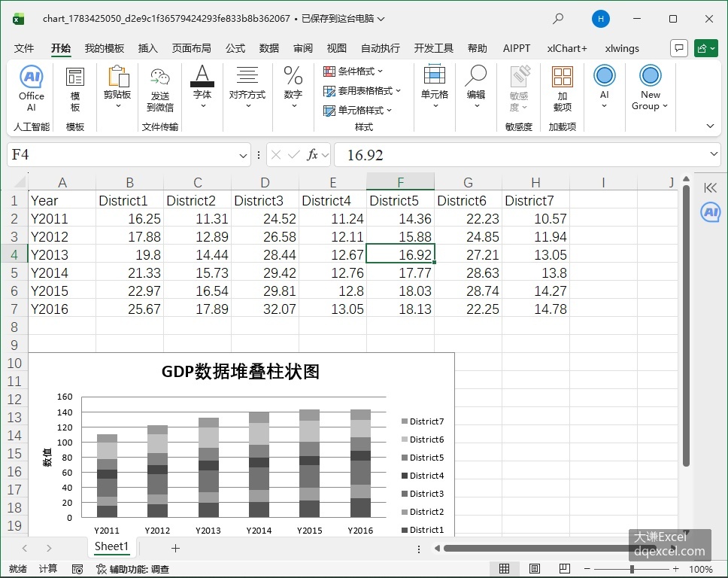Viewport: 728px width, 578px height.
Task: Collapse the side panel with the arrow icon
Action: [711, 187]
